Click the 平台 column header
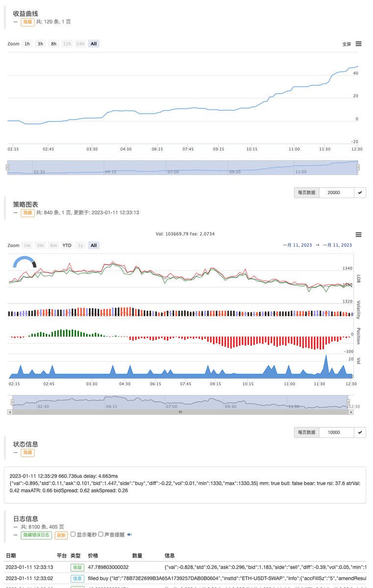This screenshot has height=588, width=373. [x=62, y=556]
